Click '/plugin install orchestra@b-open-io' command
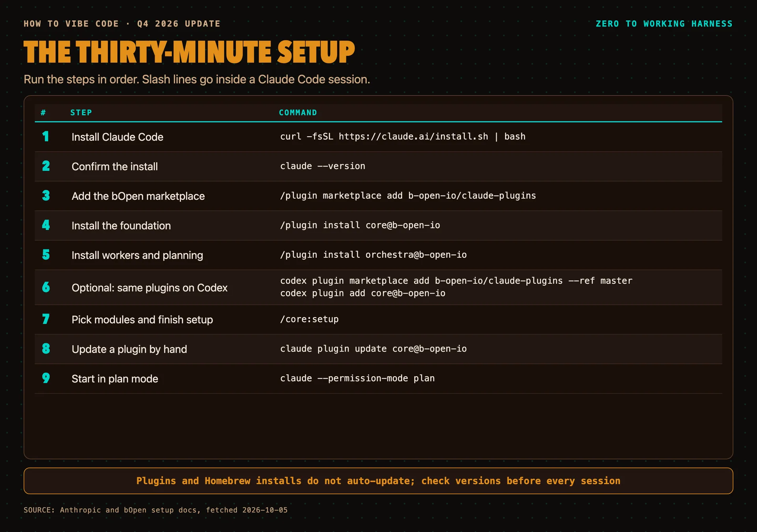This screenshot has width=757, height=532. coord(373,255)
